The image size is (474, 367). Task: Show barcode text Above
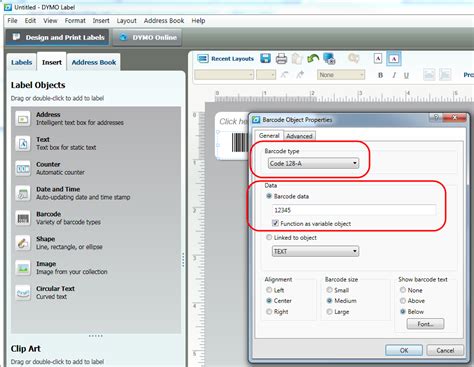coord(403,300)
